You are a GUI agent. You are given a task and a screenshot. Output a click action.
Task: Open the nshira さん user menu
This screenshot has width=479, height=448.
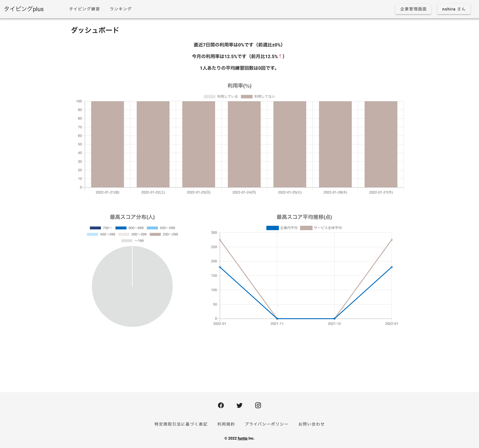[453, 9]
